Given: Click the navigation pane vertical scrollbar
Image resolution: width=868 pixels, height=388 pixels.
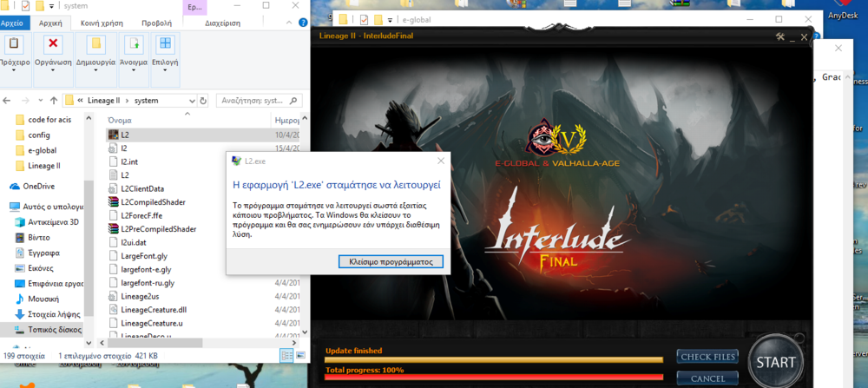Looking at the screenshot, I should 89,249.
